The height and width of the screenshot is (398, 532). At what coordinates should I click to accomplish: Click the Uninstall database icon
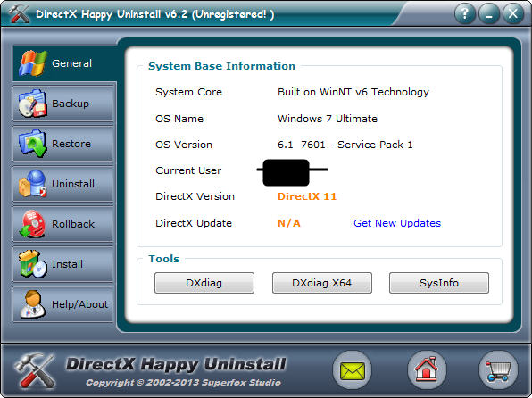[32, 184]
